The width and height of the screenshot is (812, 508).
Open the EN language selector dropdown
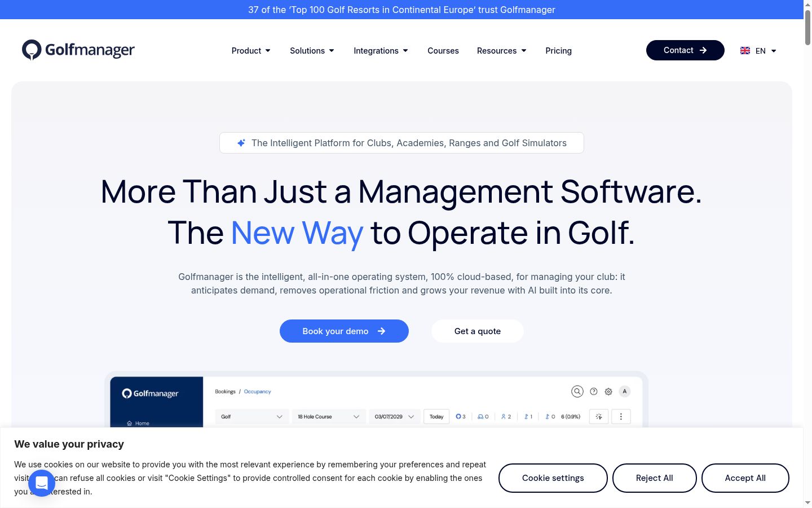pos(758,51)
